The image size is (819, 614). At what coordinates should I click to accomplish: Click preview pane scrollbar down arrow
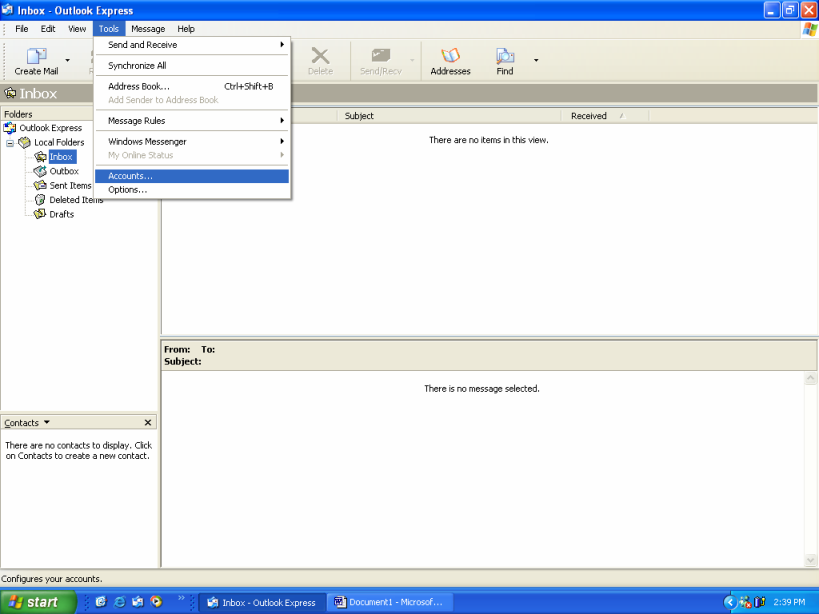click(x=810, y=560)
